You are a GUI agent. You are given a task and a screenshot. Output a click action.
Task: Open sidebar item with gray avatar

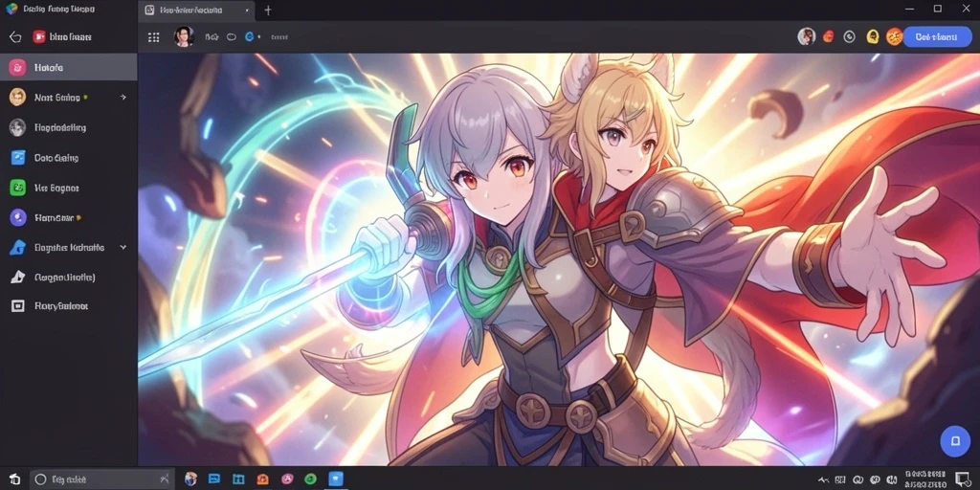[69, 127]
